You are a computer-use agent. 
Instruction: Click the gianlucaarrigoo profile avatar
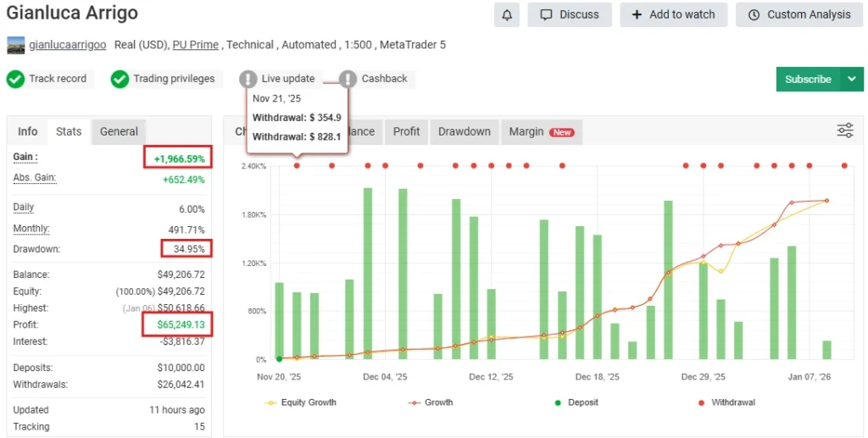[15, 45]
